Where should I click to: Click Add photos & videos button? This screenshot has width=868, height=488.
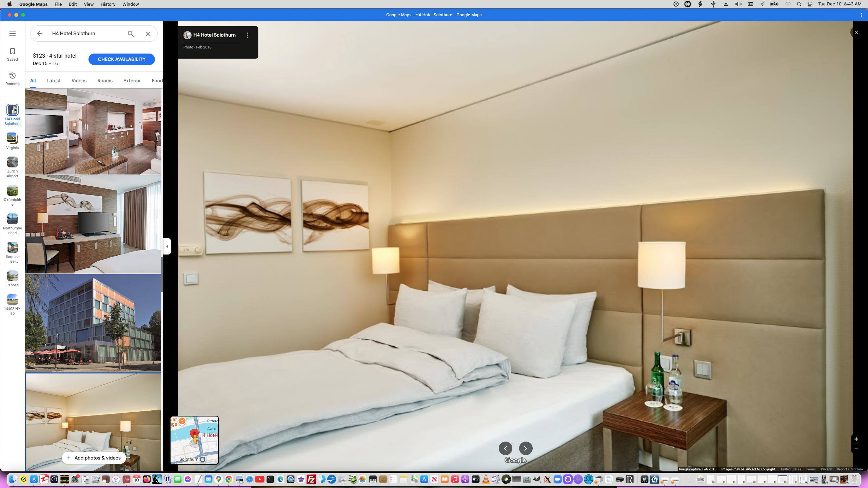click(94, 458)
